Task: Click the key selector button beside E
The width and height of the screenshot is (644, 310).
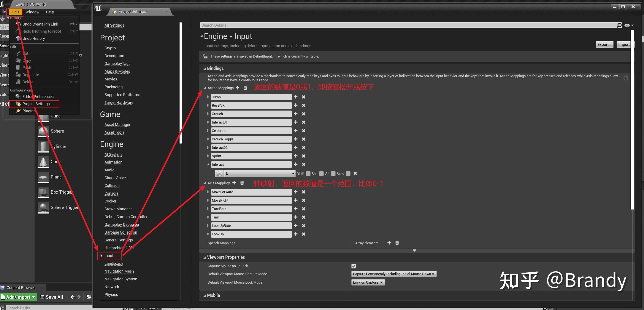Action: tap(219, 173)
